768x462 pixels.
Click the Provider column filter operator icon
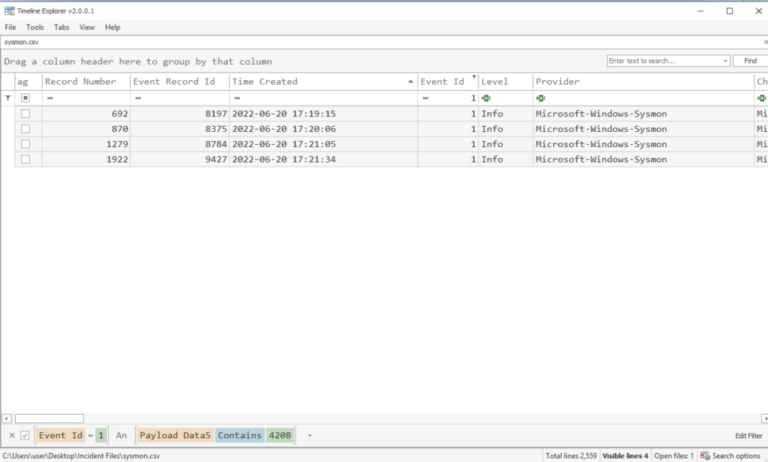[x=541, y=98]
